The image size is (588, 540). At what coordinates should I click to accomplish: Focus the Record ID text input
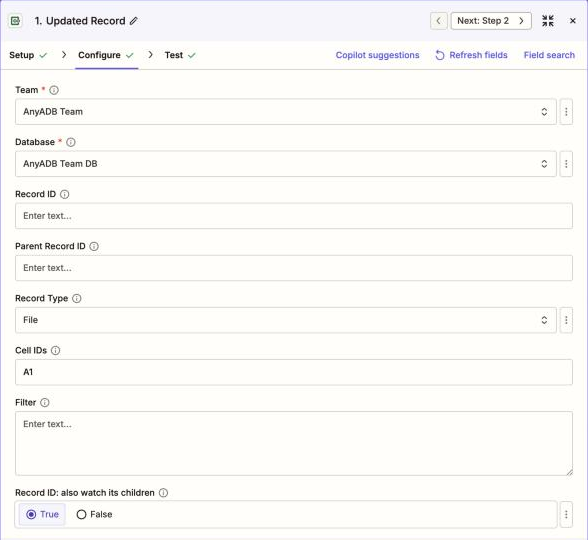pos(294,216)
